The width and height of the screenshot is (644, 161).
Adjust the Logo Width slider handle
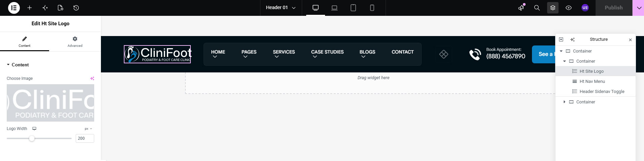(x=32, y=138)
